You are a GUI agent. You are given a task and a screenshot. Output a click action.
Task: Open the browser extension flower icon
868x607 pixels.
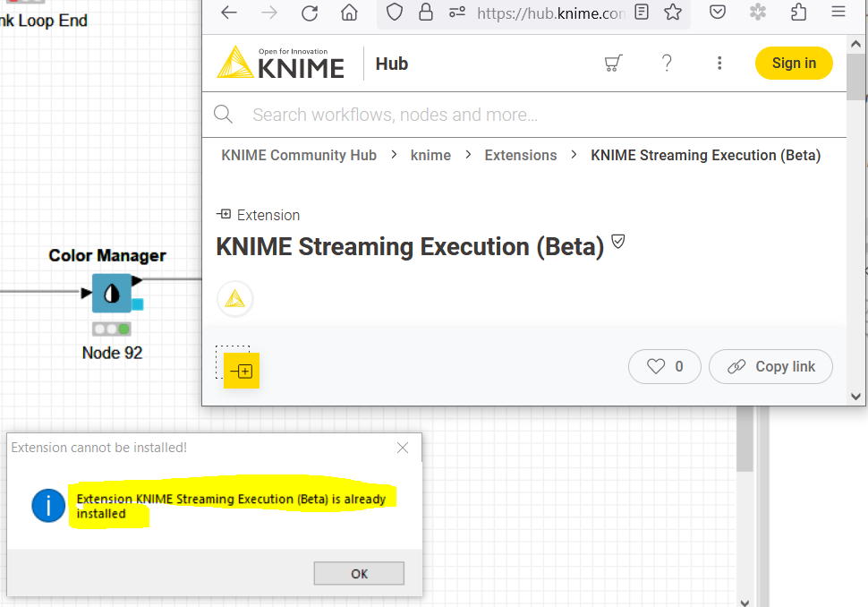pos(758,13)
